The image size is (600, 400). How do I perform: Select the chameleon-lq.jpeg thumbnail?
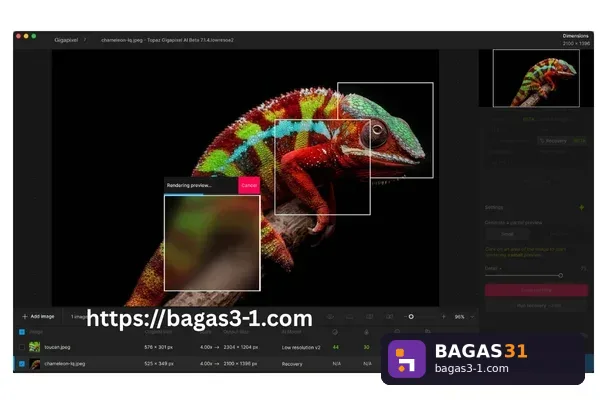click(x=34, y=364)
